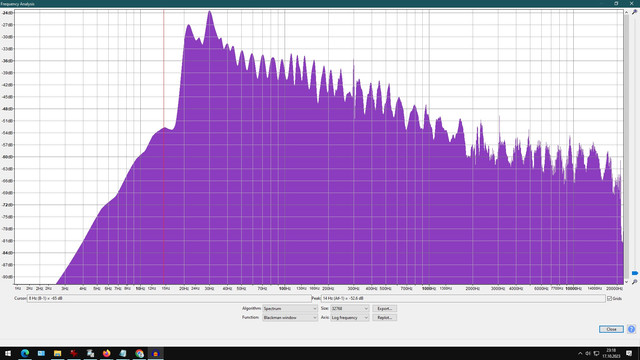Image resolution: width=640 pixels, height=360 pixels.
Task: Click the Audacity icon in the taskbar
Action: click(156, 353)
